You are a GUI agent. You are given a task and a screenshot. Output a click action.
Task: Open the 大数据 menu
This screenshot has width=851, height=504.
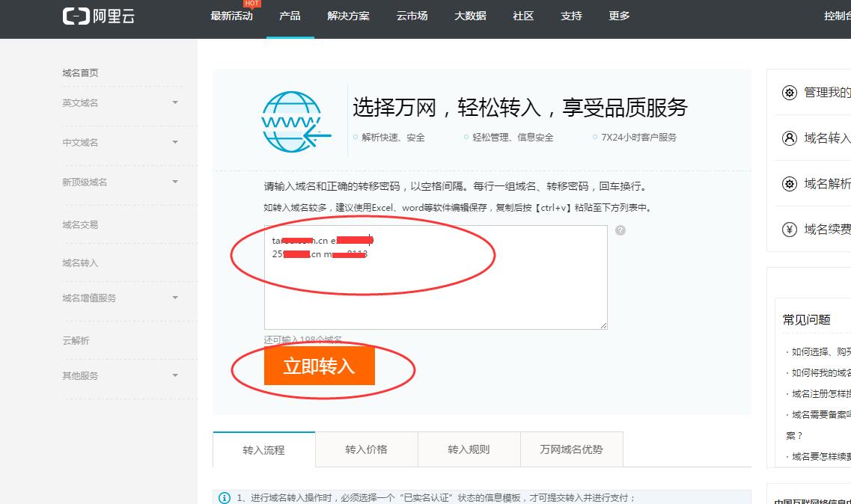click(x=470, y=16)
